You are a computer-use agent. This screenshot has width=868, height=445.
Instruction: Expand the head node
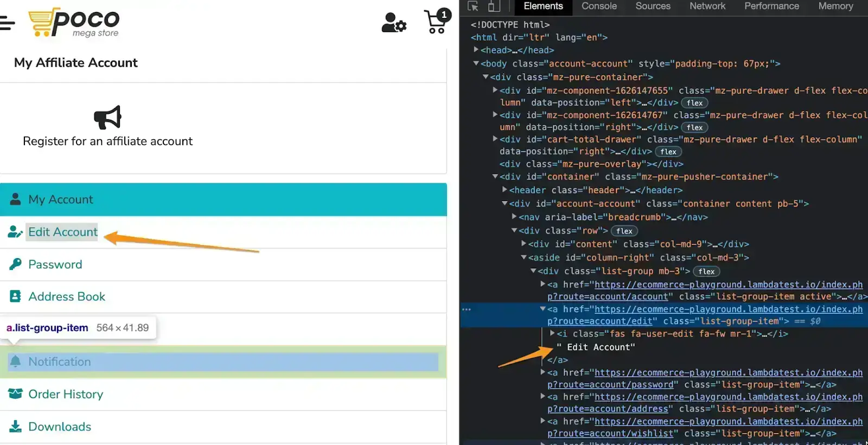pyautogui.click(x=476, y=50)
